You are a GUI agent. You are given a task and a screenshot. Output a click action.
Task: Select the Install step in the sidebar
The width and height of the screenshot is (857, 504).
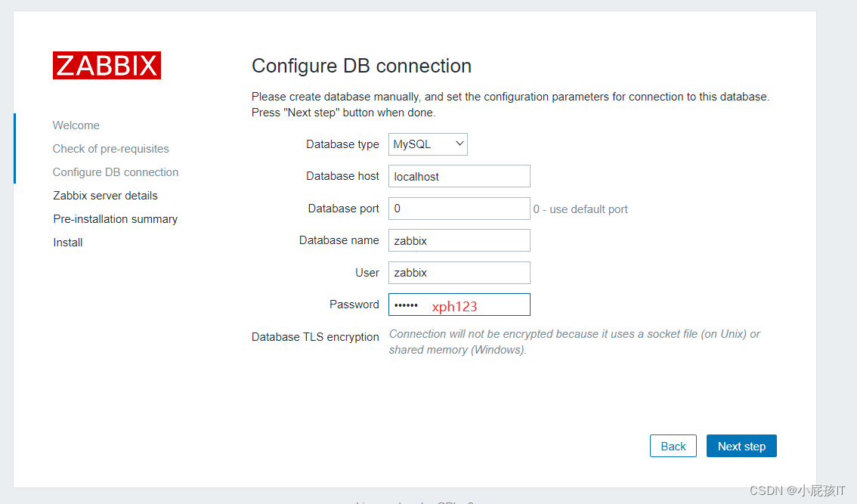point(67,242)
